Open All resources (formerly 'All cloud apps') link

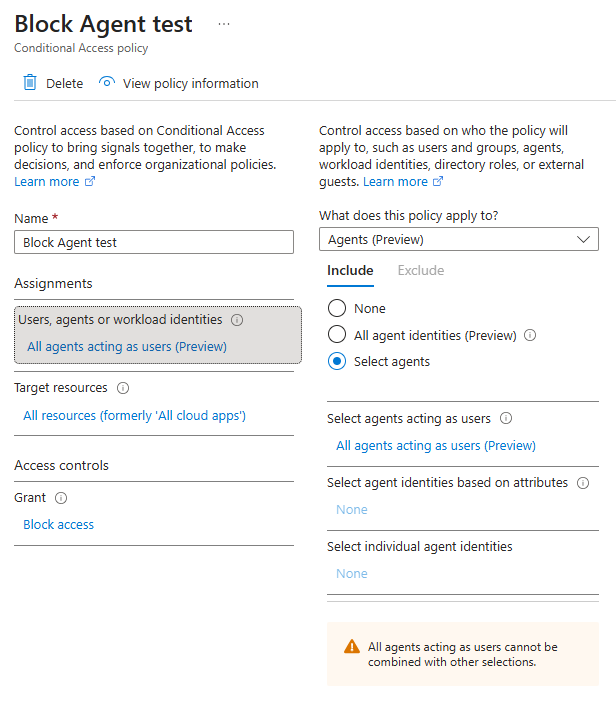point(134,416)
